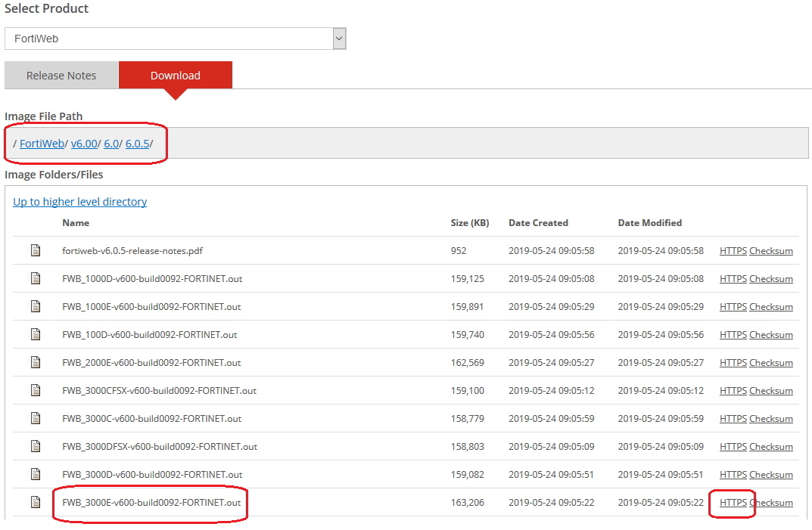Open the Select Product dropdown arrow

click(x=339, y=39)
